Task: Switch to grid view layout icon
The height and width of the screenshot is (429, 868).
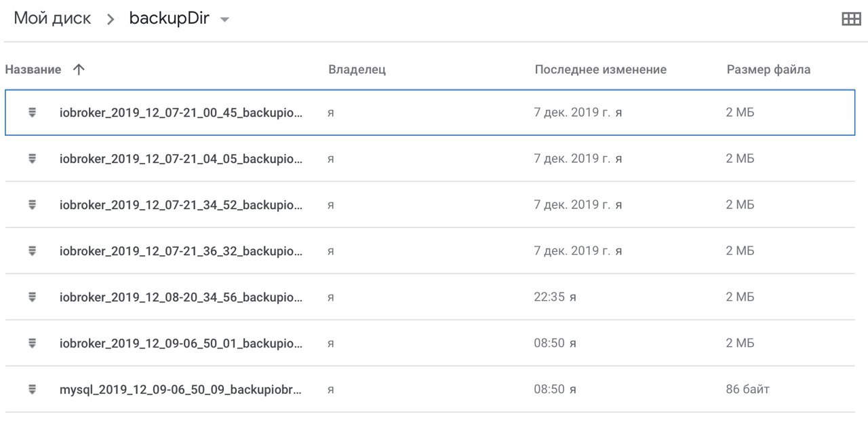Action: tap(851, 19)
